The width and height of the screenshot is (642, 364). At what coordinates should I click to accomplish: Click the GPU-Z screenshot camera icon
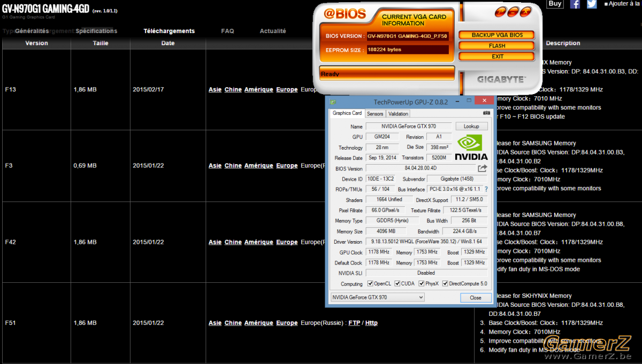[486, 113]
